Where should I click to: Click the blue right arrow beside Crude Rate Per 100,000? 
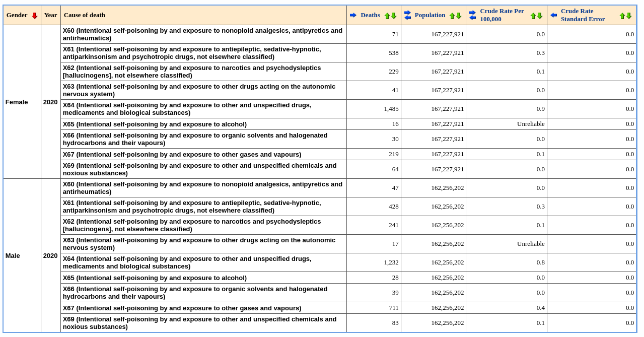(x=472, y=13)
